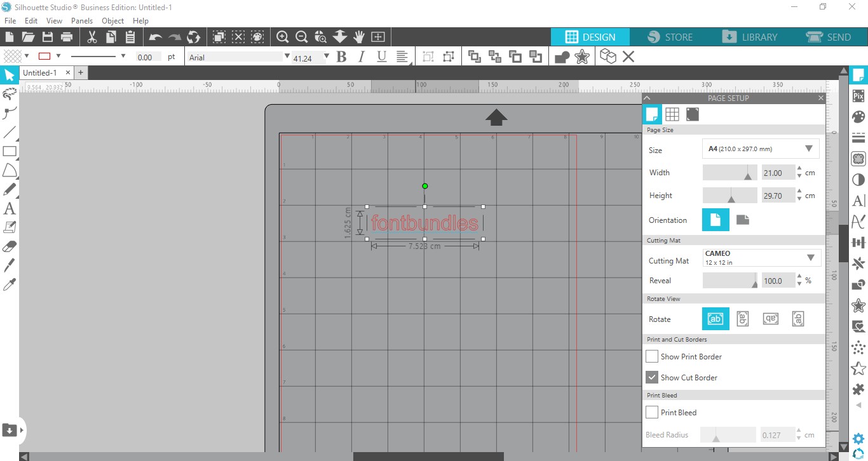
Task: Set orientation to portrait
Action: pos(715,220)
